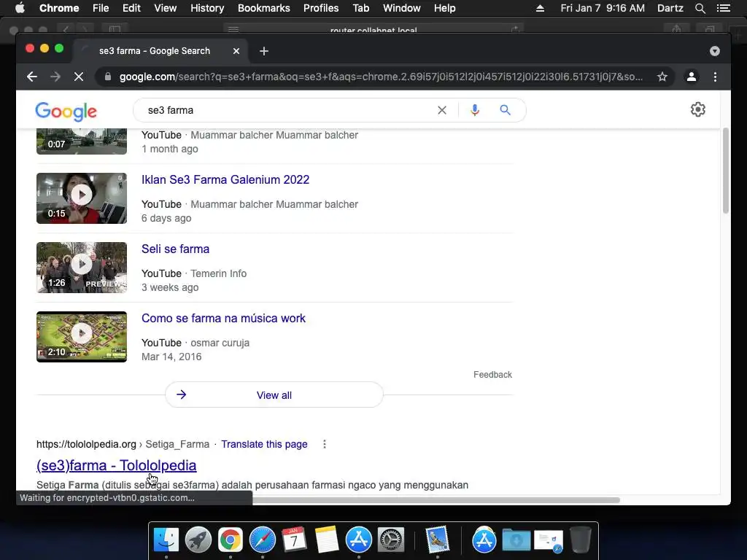Play the Como se farma video thumbnail
This screenshot has width=747, height=560.
point(82,337)
